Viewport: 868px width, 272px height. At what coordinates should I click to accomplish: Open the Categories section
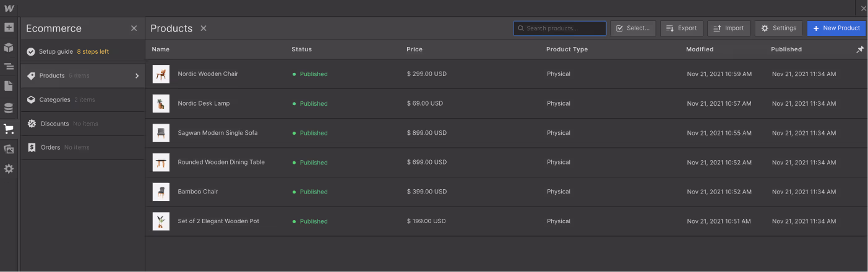[54, 100]
